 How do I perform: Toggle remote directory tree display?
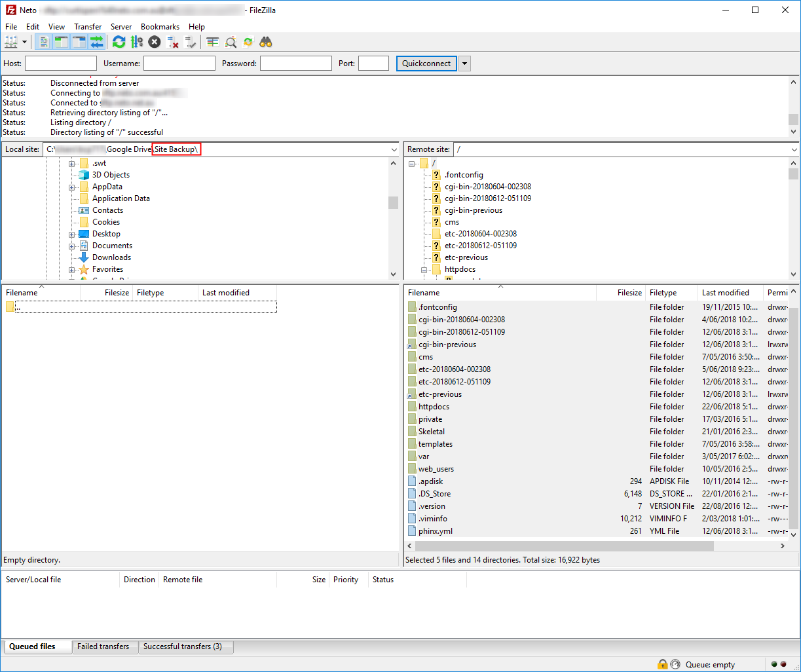coord(79,42)
